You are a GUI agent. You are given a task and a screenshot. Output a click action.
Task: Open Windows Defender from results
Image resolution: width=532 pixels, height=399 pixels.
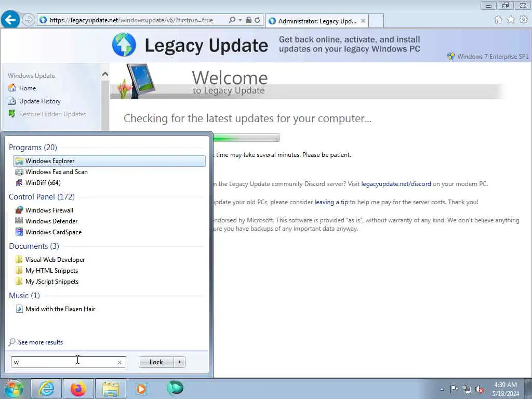tap(109, 221)
